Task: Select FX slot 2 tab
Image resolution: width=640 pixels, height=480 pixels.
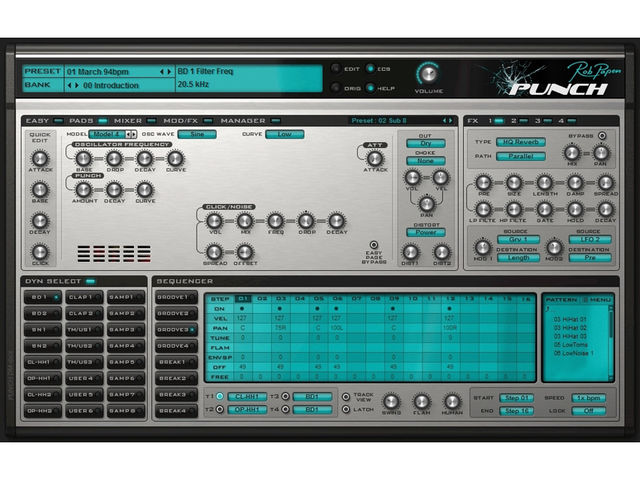Action: pos(520,121)
